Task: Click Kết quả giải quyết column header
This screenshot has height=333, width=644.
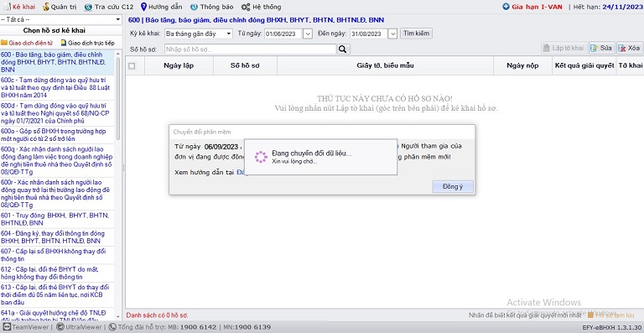Action: point(584,65)
